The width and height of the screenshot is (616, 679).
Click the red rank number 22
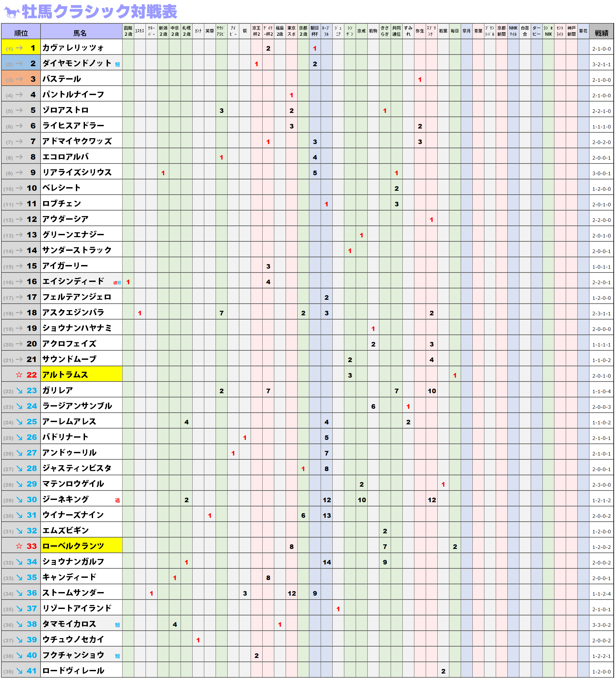(32, 375)
